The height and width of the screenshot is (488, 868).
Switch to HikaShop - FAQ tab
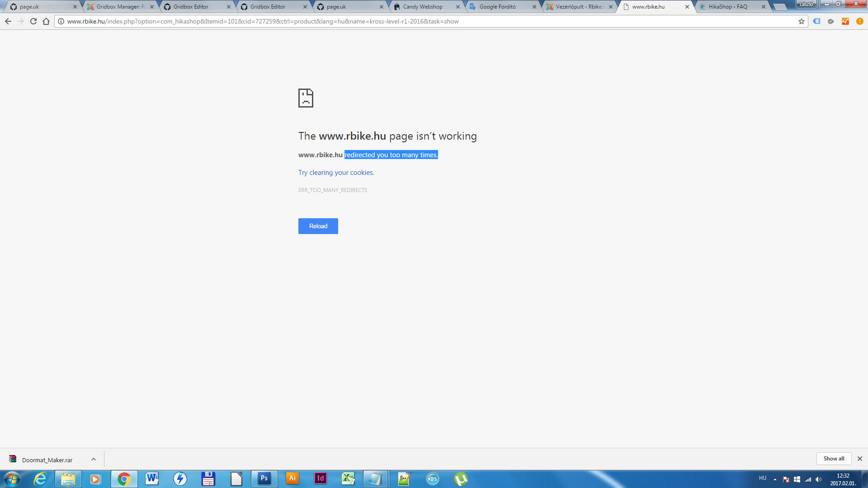click(x=728, y=7)
